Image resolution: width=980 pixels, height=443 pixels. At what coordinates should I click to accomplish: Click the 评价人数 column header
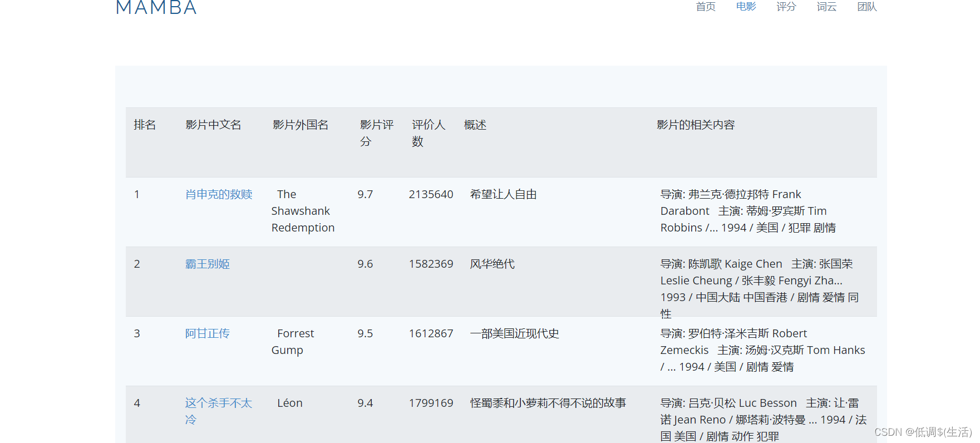coord(429,133)
